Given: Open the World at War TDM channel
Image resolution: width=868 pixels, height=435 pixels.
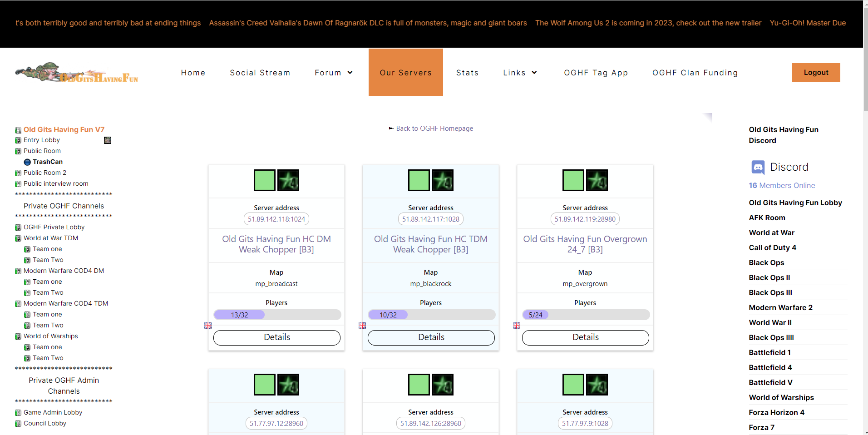Looking at the screenshot, I should (51, 238).
